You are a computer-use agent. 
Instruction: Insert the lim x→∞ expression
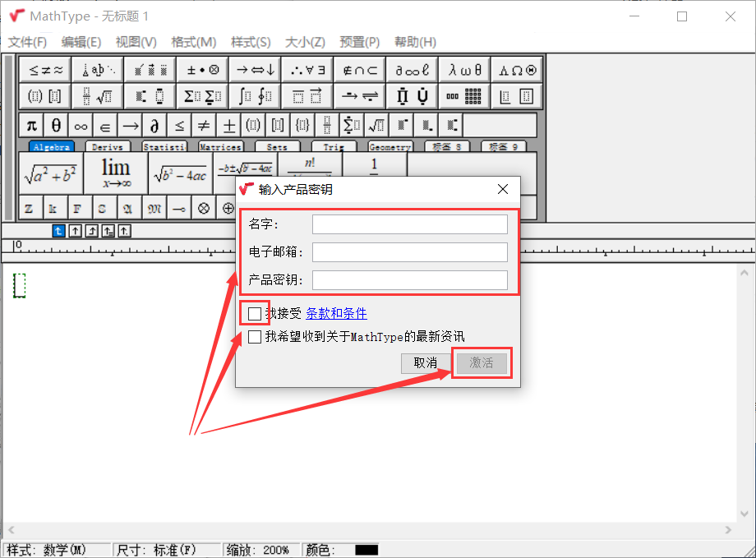pyautogui.click(x=116, y=173)
